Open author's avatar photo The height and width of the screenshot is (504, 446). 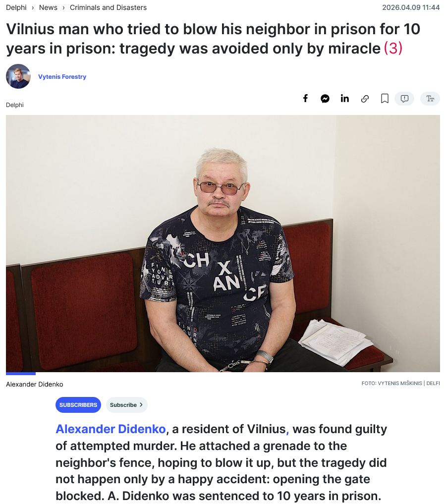click(18, 76)
